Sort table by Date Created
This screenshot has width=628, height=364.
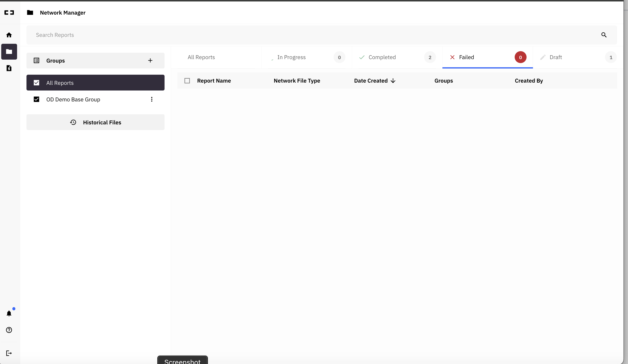pyautogui.click(x=375, y=80)
